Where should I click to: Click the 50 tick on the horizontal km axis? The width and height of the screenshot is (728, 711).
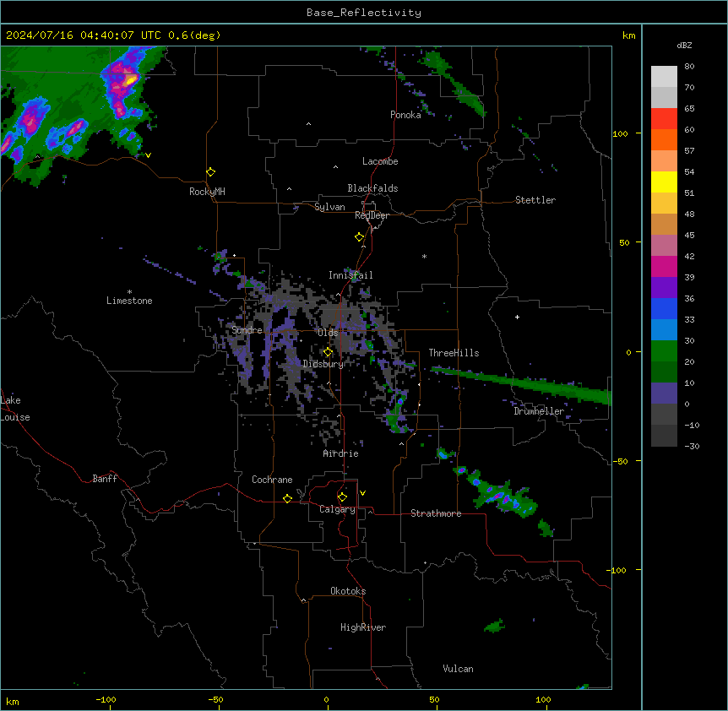click(x=434, y=700)
